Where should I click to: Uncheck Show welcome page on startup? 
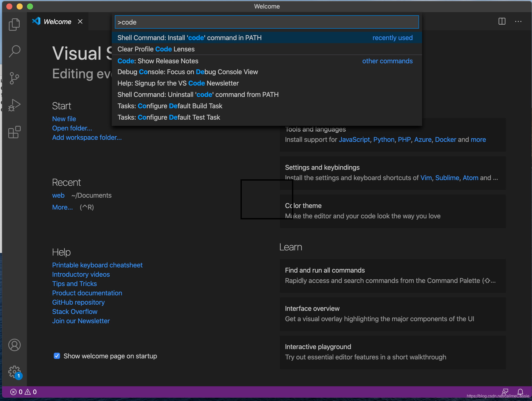click(57, 356)
